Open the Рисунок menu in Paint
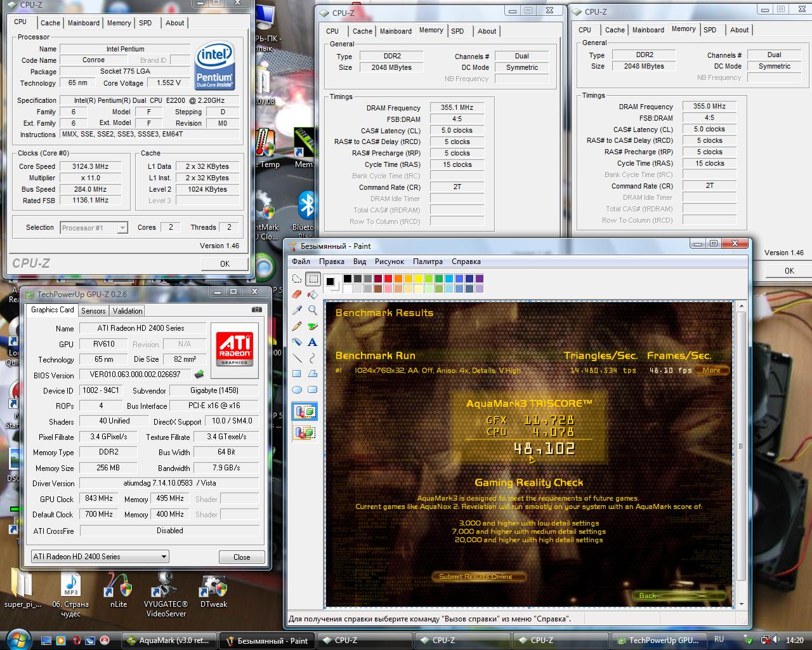812x650 pixels. point(390,262)
